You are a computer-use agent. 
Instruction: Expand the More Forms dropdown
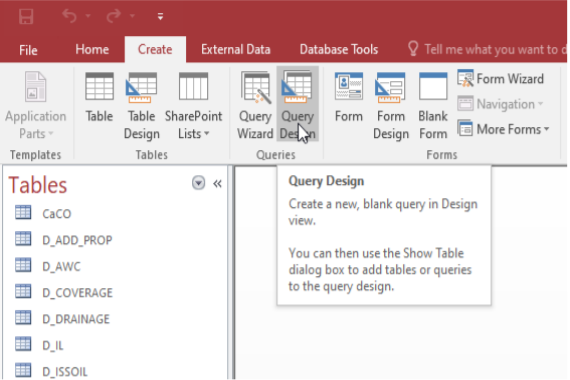pyautogui.click(x=503, y=129)
